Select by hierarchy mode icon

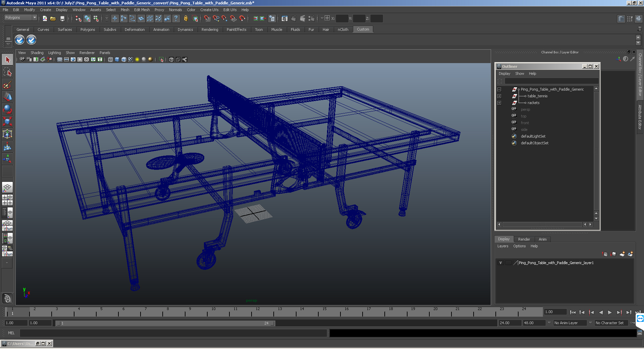click(78, 18)
